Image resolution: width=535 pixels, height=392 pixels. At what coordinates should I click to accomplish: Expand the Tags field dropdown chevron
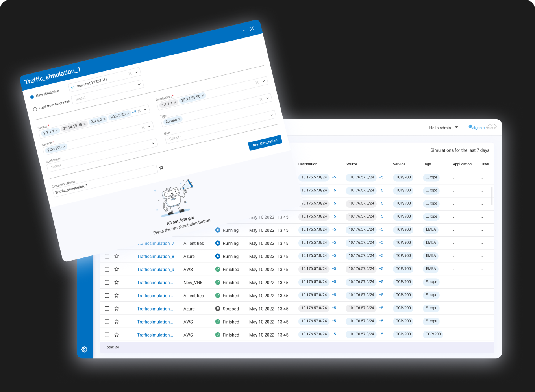pyautogui.click(x=267, y=98)
